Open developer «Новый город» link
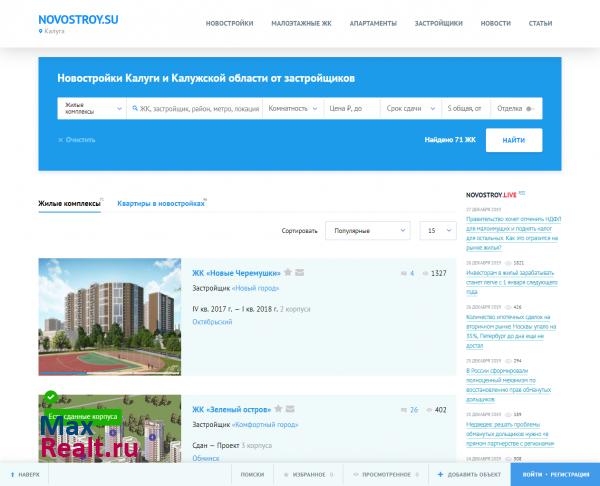Screen dimensions: 600x486 tap(256, 288)
